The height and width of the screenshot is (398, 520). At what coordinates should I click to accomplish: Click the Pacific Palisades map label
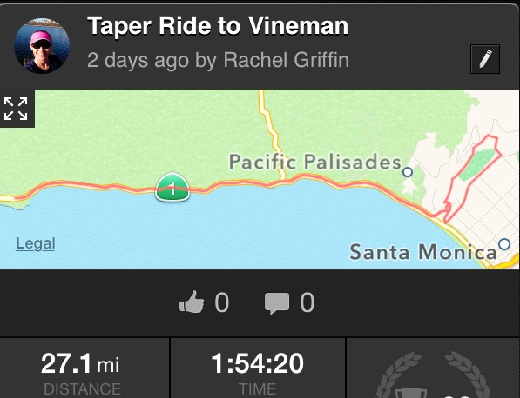(x=315, y=162)
